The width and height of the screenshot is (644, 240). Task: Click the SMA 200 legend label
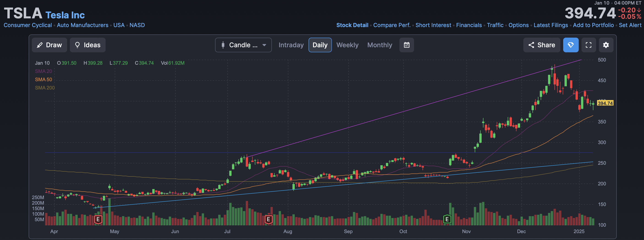coord(45,88)
